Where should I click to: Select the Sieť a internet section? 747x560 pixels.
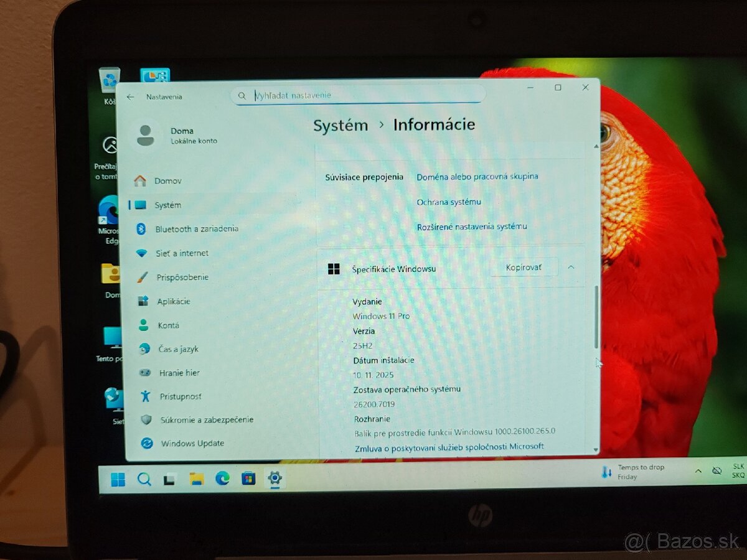pos(182,253)
